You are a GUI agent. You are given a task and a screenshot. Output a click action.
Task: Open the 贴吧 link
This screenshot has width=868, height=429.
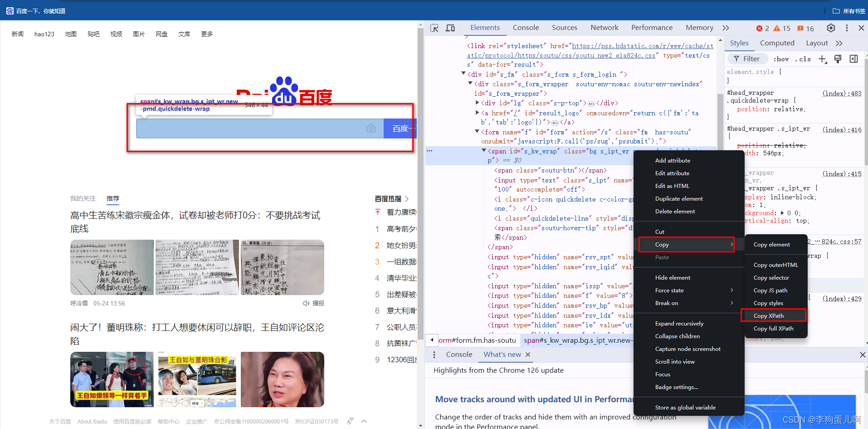pos(93,34)
